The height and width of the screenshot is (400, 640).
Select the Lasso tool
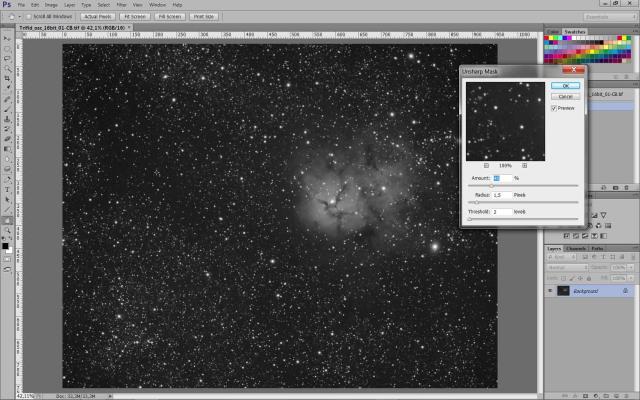click(7, 57)
